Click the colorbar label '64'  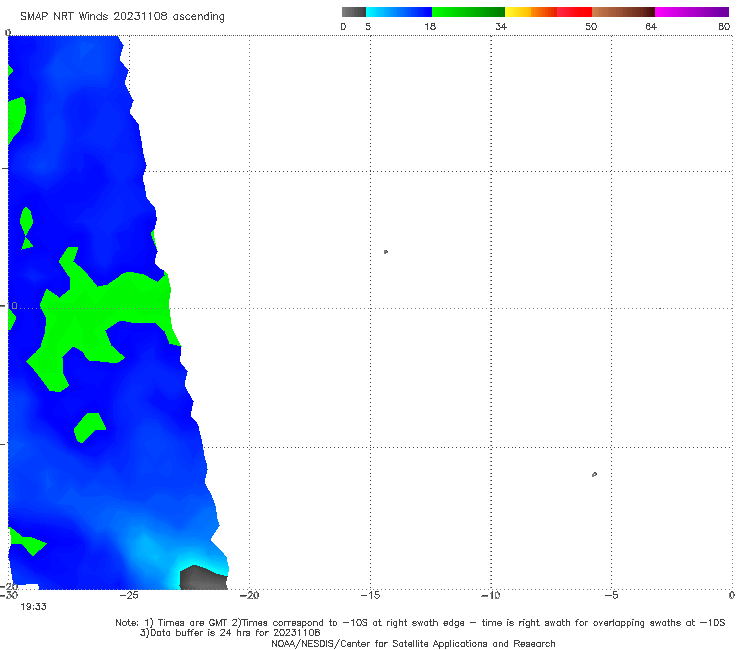(x=651, y=27)
